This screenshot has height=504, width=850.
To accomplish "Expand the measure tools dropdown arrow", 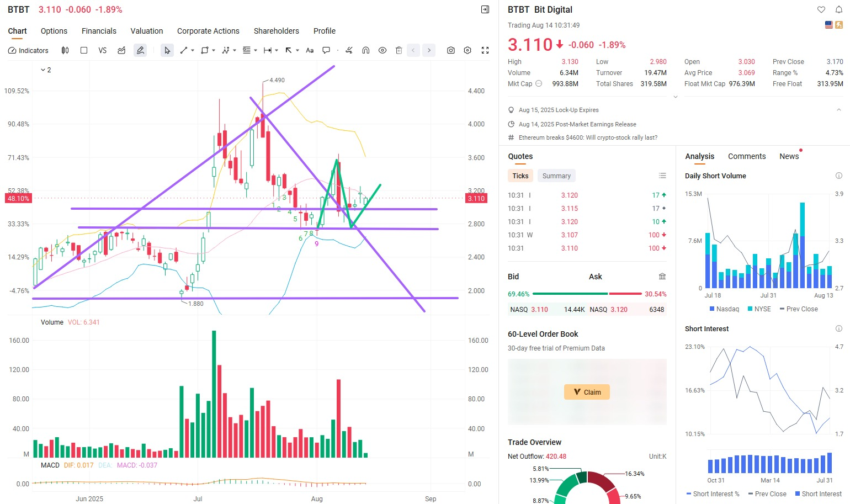I will [x=277, y=50].
